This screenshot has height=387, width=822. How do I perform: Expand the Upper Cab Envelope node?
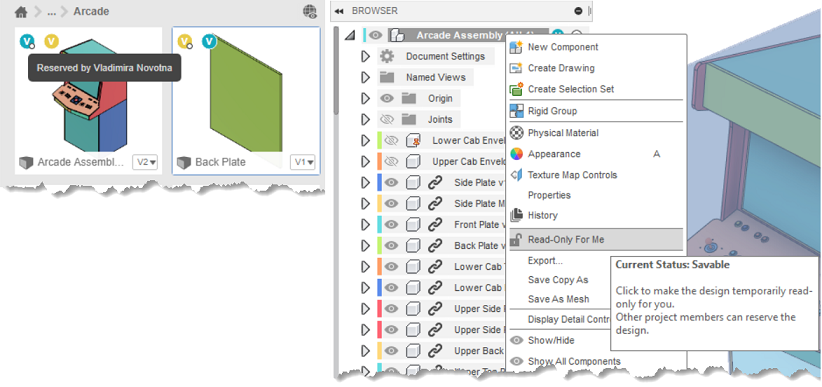(x=366, y=162)
